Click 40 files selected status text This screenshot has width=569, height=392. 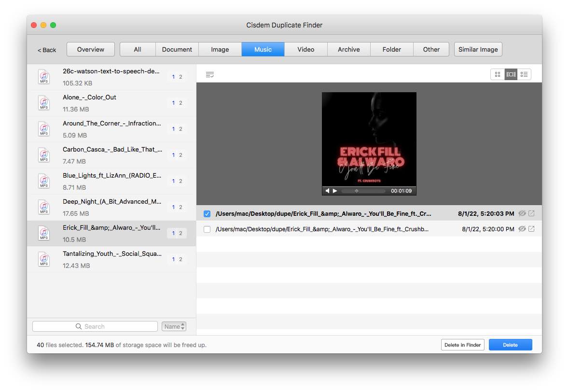tap(60, 345)
